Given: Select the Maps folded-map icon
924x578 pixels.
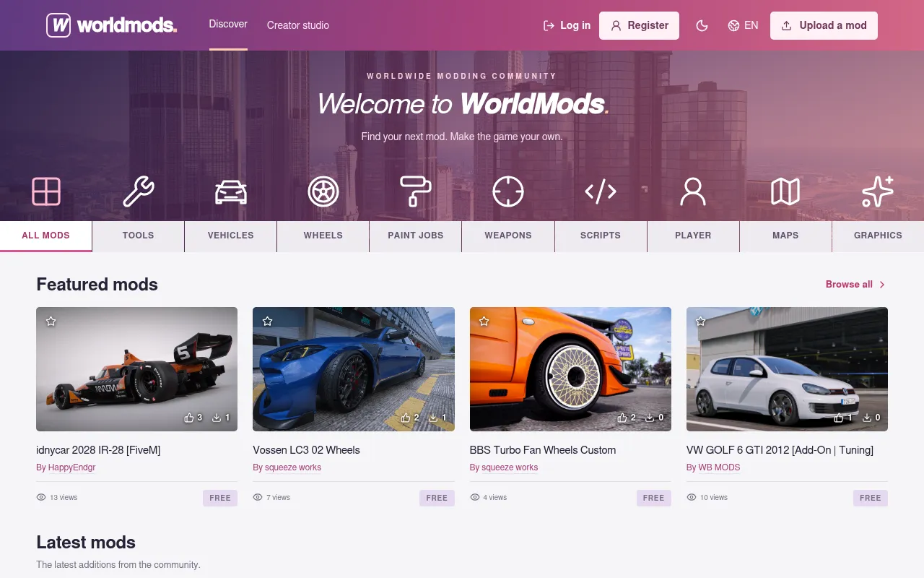Looking at the screenshot, I should pyautogui.click(x=785, y=191).
